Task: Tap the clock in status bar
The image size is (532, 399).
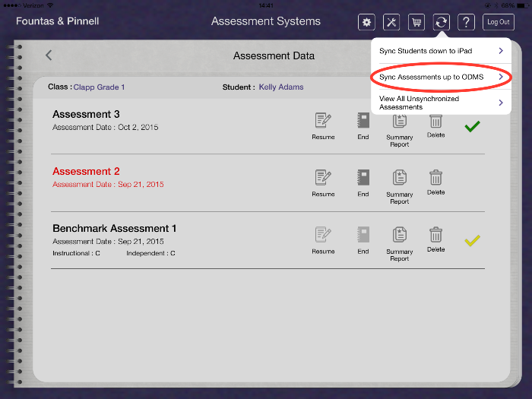Action: (x=266, y=5)
